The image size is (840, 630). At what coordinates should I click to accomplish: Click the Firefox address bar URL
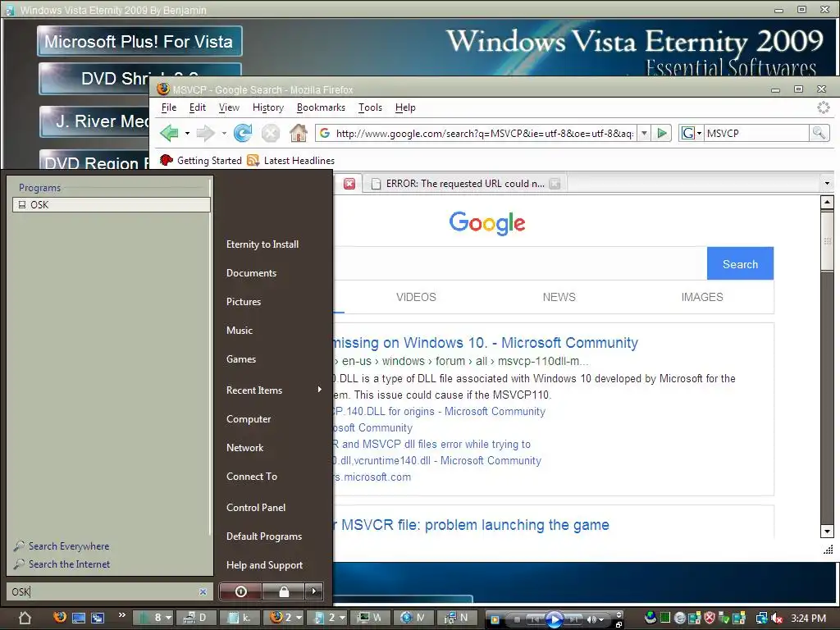[x=484, y=133]
